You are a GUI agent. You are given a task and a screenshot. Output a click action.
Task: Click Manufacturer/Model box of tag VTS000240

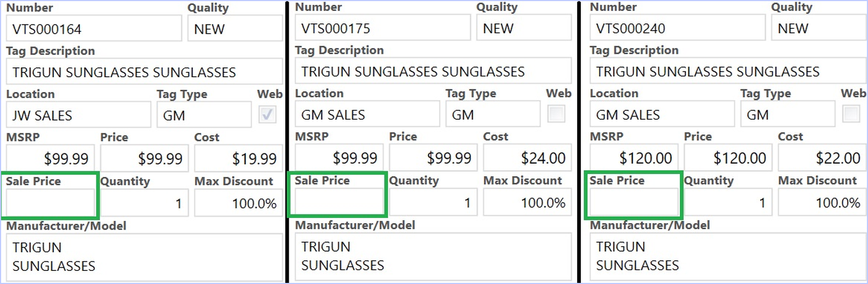[x=729, y=257]
